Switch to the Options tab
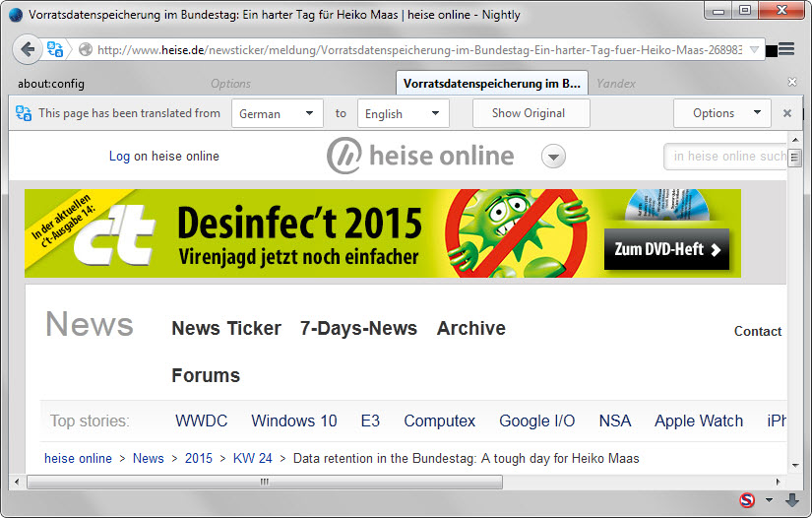 230,84
